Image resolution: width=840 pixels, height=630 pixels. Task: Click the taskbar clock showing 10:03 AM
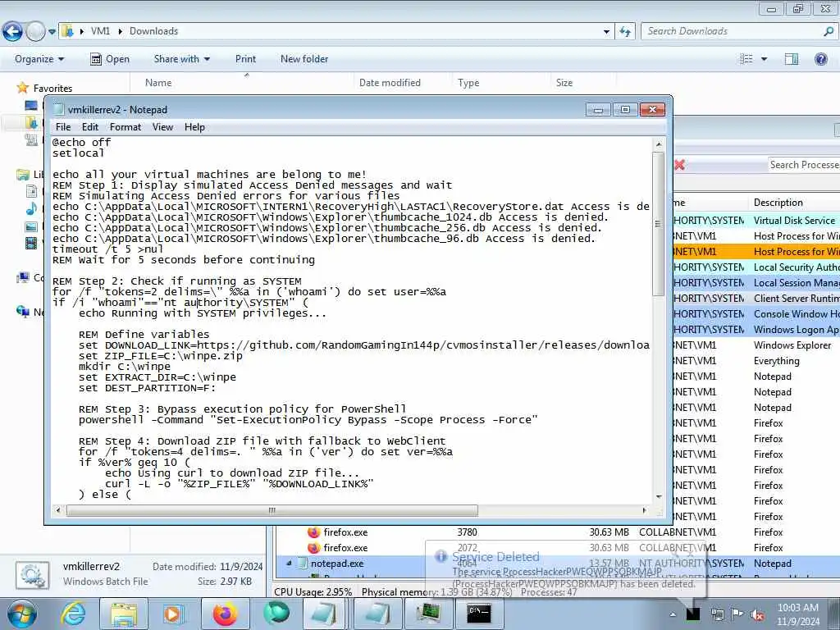[x=798, y=614]
